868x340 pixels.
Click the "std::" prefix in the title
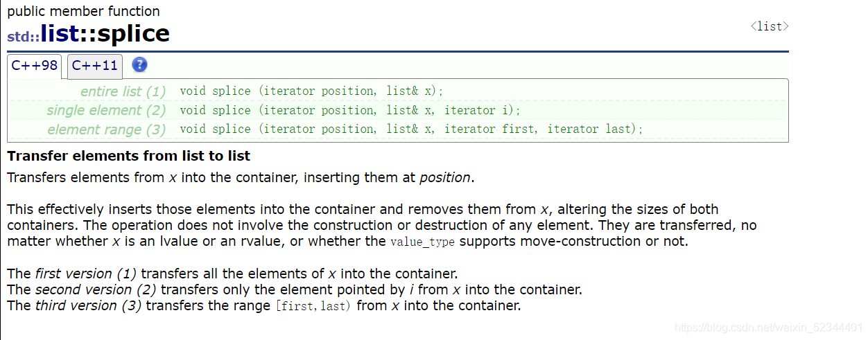coord(24,36)
